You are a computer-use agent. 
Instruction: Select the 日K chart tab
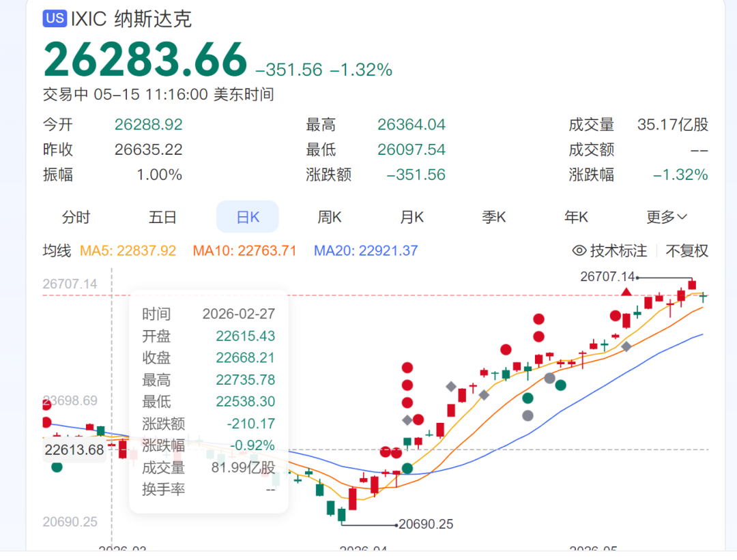coord(248,217)
